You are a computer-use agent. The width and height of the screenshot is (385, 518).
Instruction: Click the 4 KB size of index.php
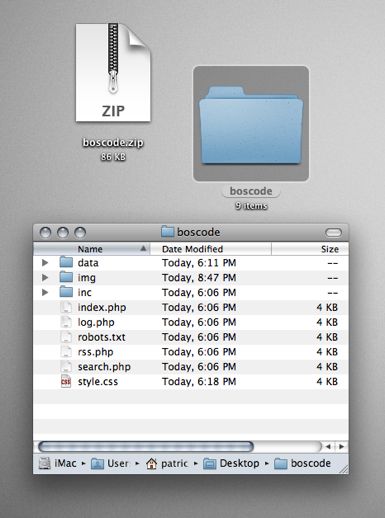pyautogui.click(x=327, y=307)
